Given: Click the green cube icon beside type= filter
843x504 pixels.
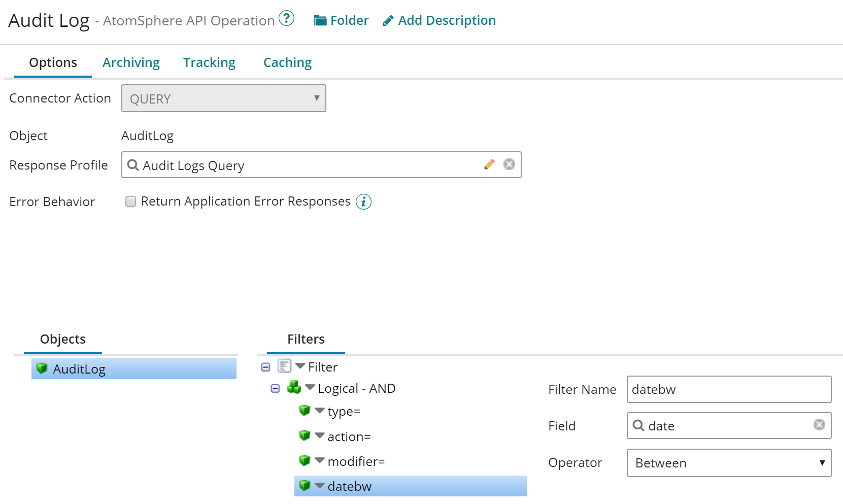Looking at the screenshot, I should pos(304,410).
